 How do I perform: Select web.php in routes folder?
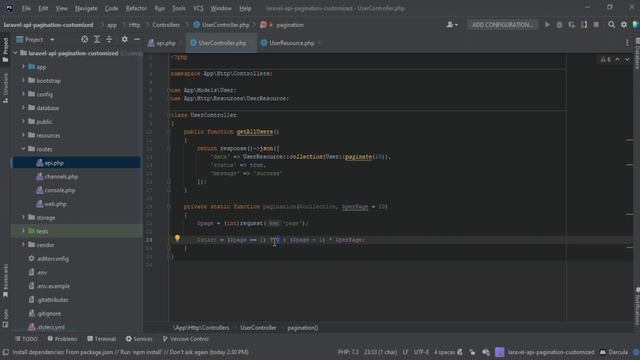click(x=56, y=204)
